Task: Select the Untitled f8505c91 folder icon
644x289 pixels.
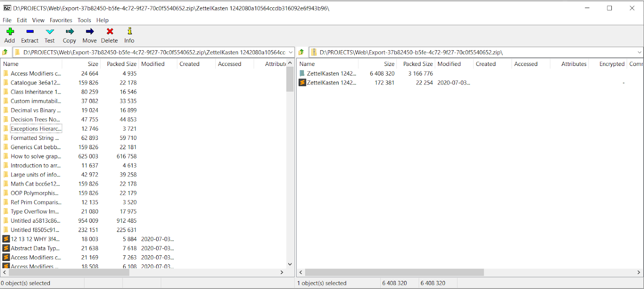Action: (x=6, y=230)
